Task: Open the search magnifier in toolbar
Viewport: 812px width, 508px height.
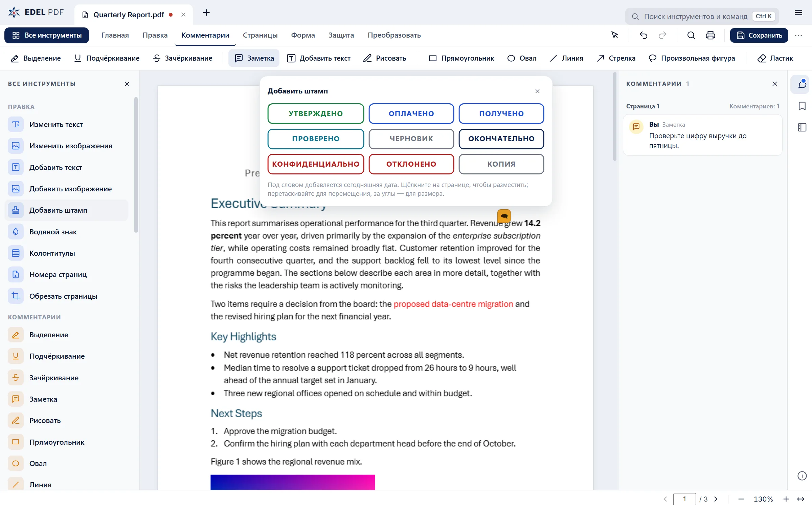Action: coord(691,35)
